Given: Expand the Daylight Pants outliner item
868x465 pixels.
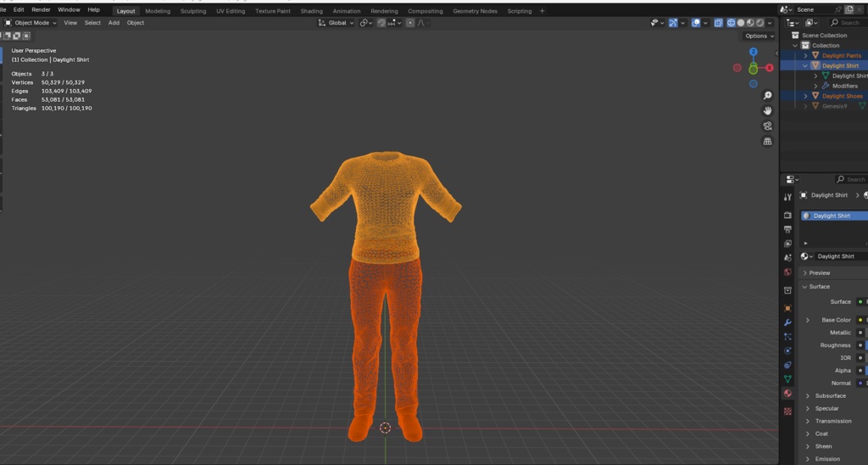Looking at the screenshot, I should pyautogui.click(x=805, y=55).
